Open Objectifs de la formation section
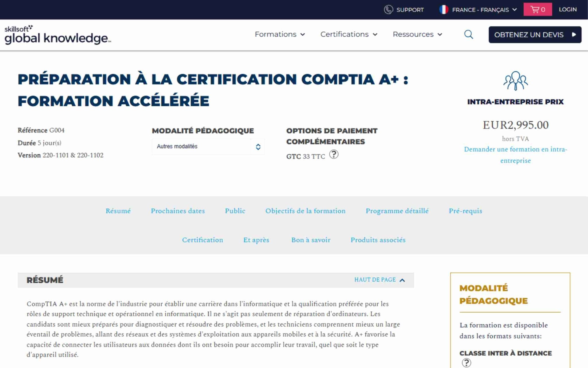 (x=305, y=211)
